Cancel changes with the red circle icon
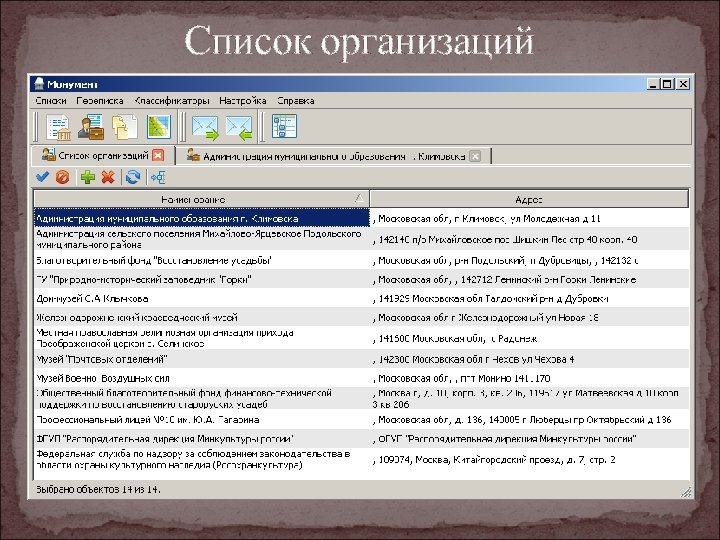 (62, 177)
